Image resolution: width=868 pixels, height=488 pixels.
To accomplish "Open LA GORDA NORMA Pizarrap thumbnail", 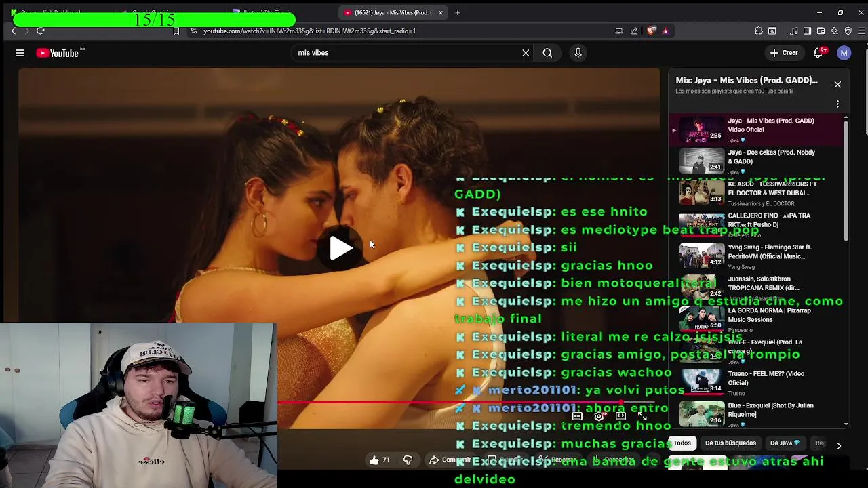I will pos(702,319).
